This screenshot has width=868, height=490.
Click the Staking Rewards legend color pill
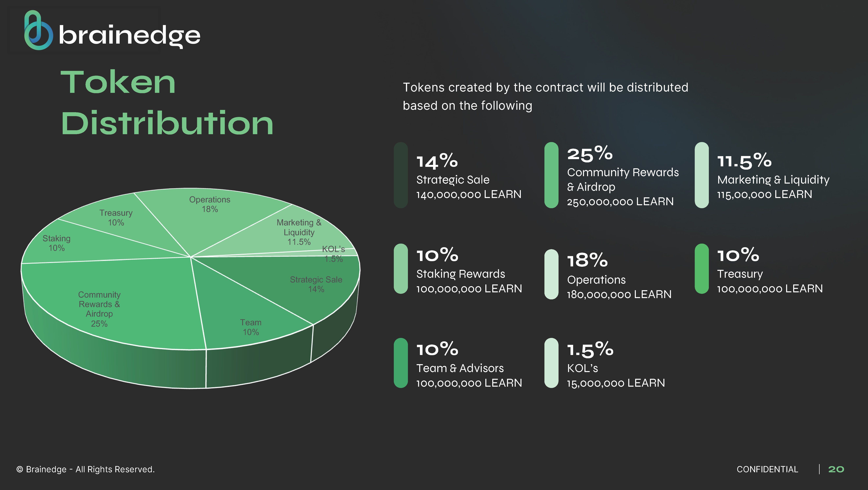pos(401,269)
